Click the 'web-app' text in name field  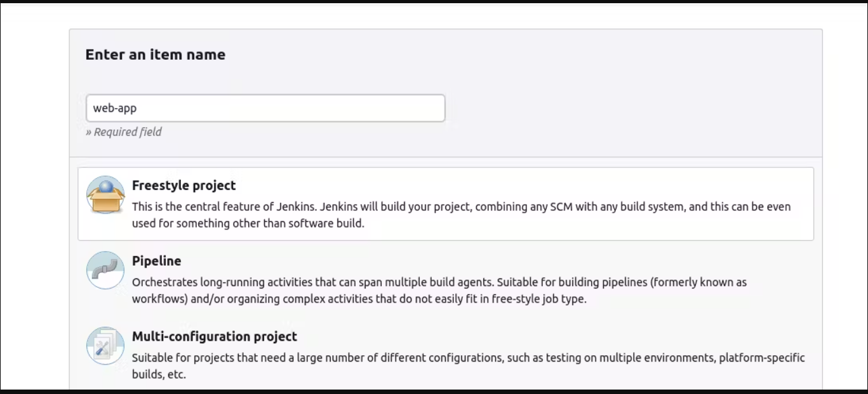[x=115, y=108]
